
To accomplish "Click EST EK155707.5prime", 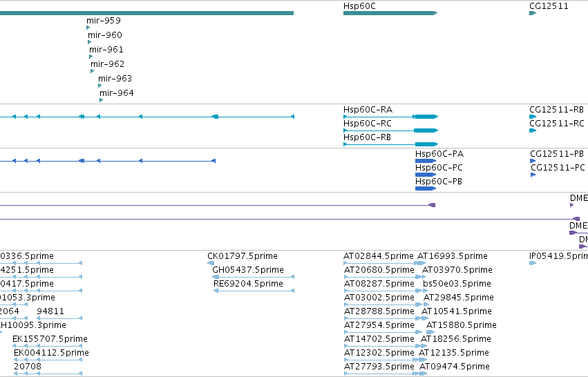I will click(50, 339).
